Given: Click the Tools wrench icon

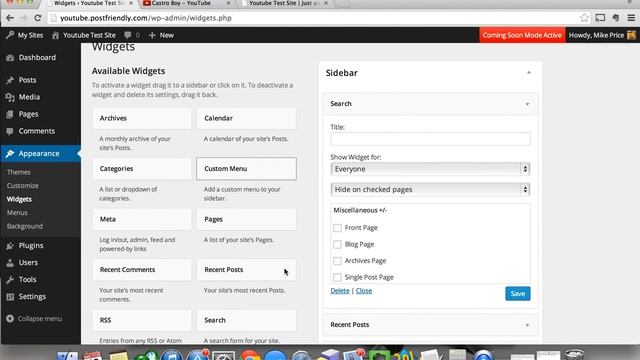Looking at the screenshot, I should pyautogui.click(x=10, y=280).
